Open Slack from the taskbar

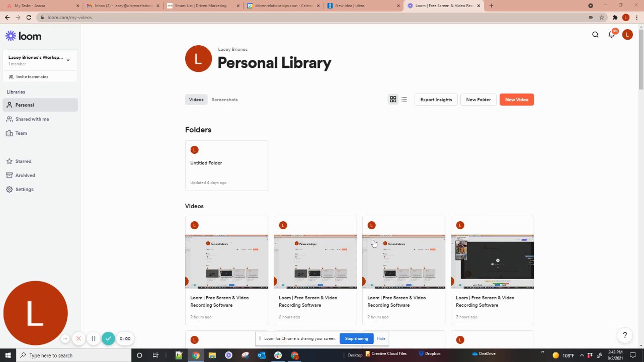[x=278, y=355]
